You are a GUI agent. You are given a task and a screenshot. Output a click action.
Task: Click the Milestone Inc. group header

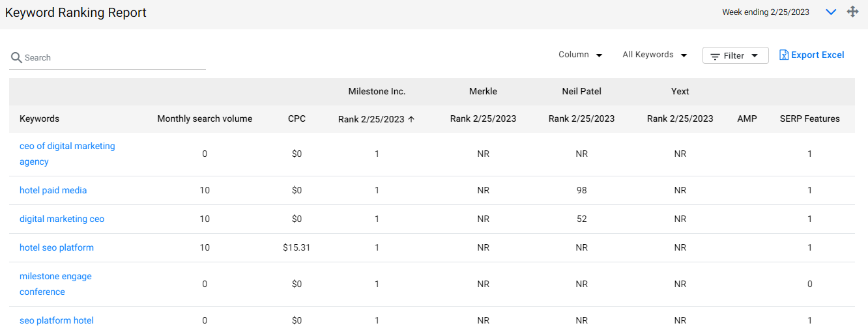click(x=377, y=92)
